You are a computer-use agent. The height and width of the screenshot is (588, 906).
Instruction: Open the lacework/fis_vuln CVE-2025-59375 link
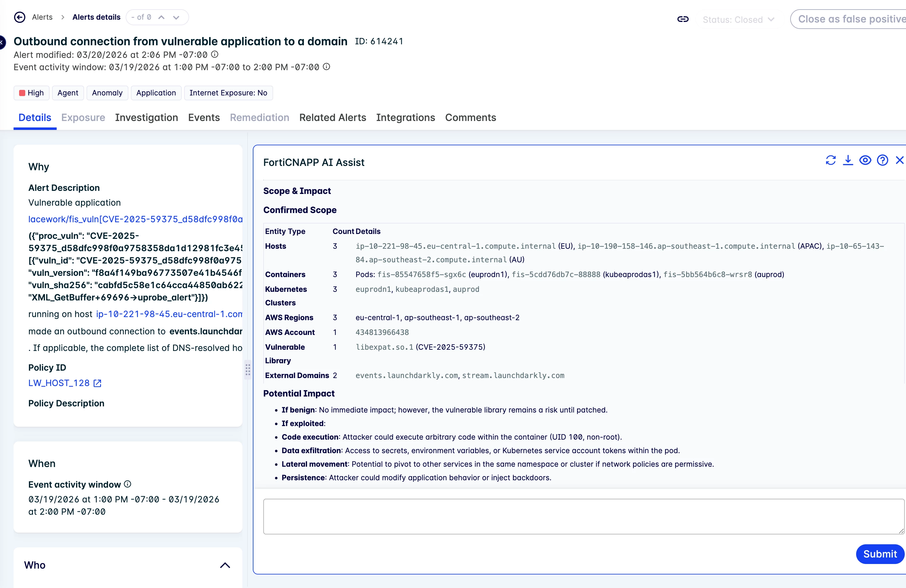point(135,219)
